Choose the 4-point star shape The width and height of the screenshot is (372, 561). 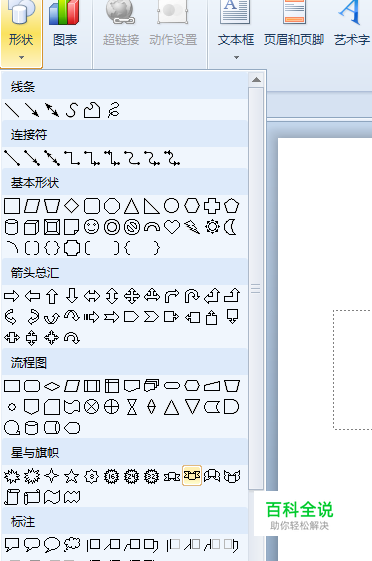pyautogui.click(x=52, y=476)
